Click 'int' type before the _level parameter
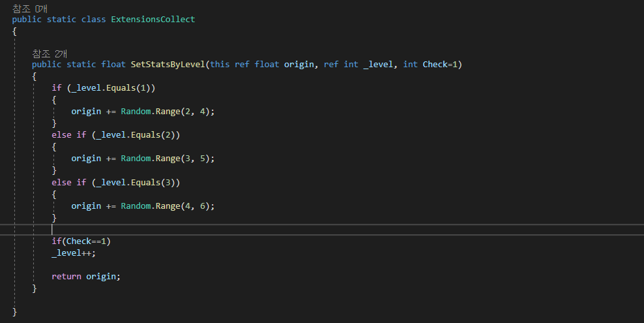 351,65
